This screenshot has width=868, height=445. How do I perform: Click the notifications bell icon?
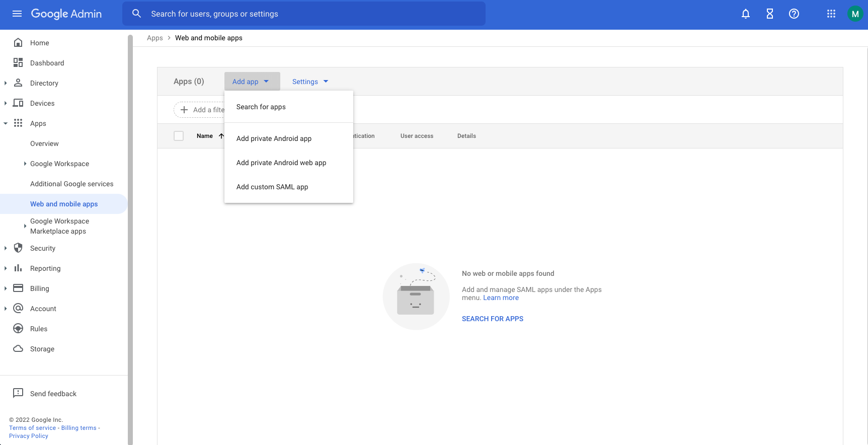(x=745, y=14)
